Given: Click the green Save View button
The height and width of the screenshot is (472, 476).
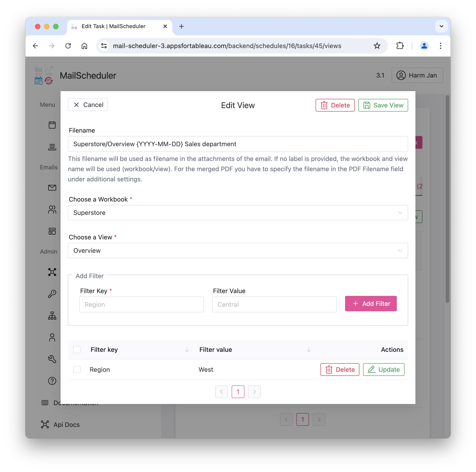Looking at the screenshot, I should tap(383, 105).
